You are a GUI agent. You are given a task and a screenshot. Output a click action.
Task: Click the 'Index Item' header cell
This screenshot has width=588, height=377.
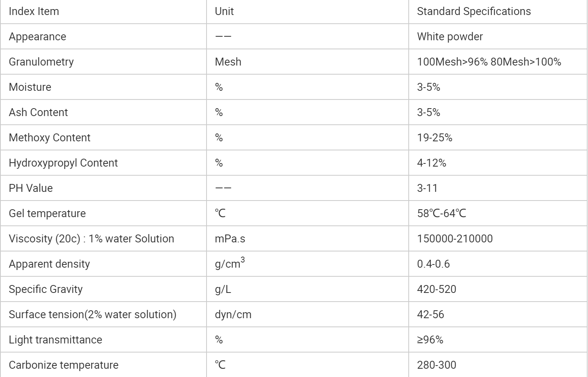[x=34, y=11]
